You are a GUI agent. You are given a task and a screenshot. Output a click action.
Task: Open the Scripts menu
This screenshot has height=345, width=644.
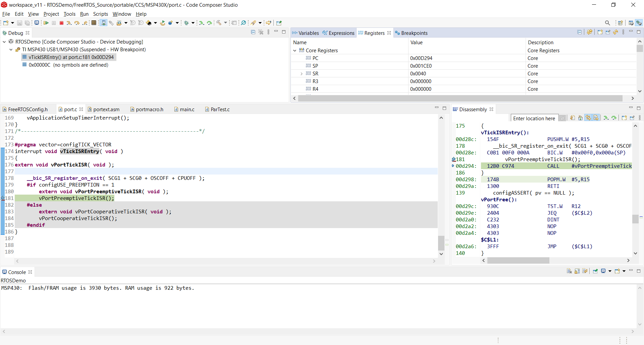pos(100,14)
